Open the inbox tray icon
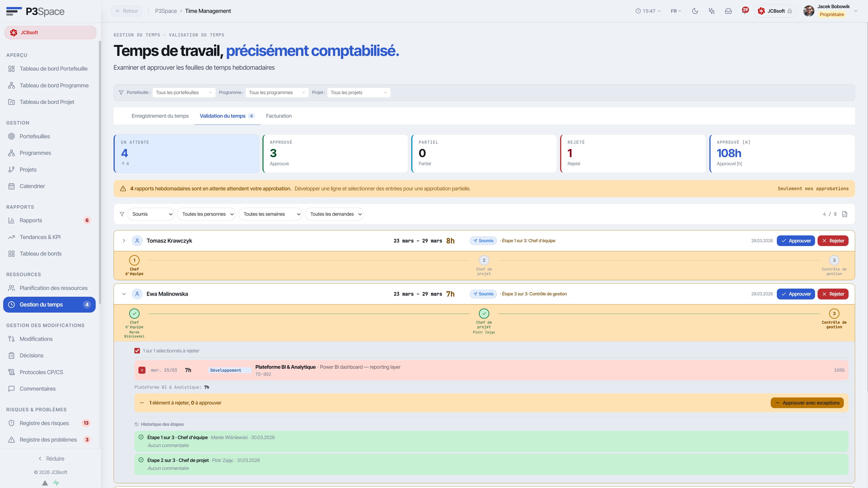 pos(728,11)
